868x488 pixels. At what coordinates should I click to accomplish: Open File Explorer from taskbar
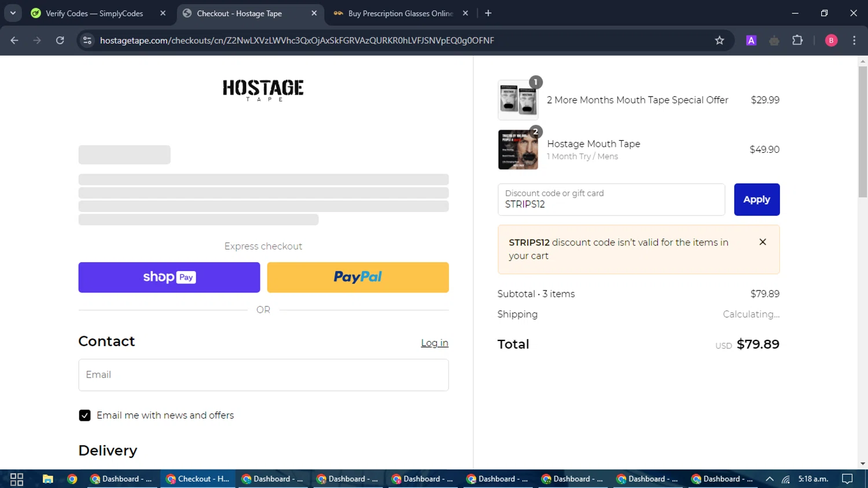coord(47,479)
